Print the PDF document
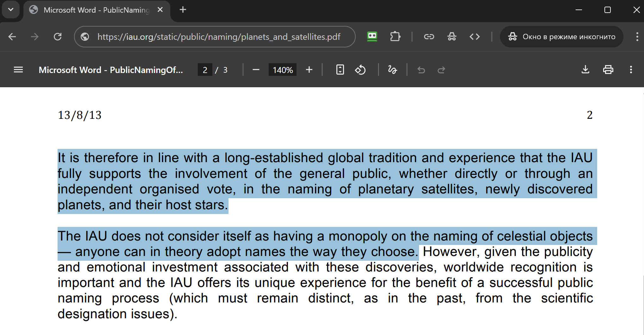 [608, 70]
